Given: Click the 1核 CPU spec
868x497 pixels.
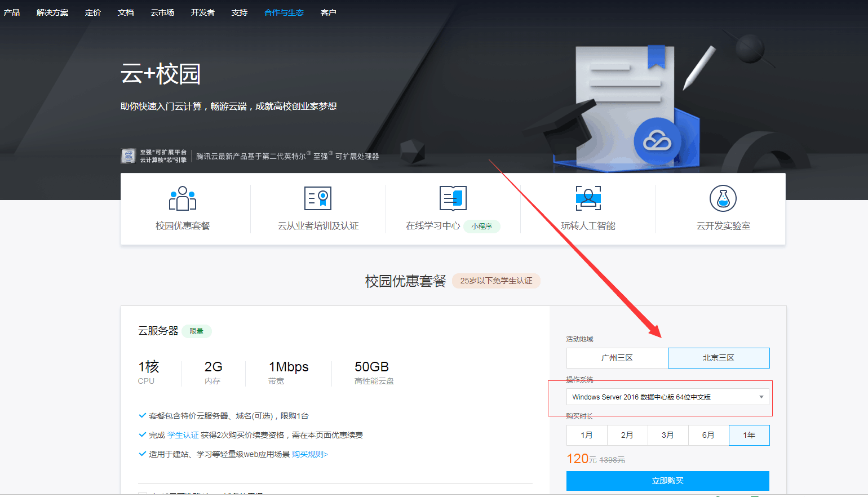Looking at the screenshot, I should pos(149,372).
